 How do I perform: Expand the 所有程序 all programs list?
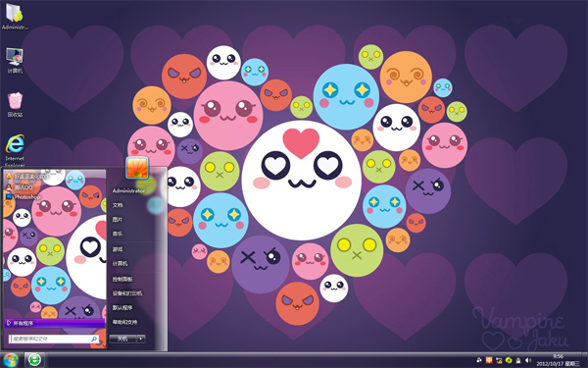54,323
